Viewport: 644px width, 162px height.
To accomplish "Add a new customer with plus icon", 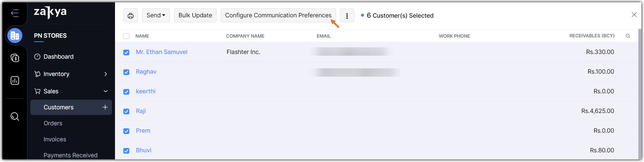I will point(105,107).
